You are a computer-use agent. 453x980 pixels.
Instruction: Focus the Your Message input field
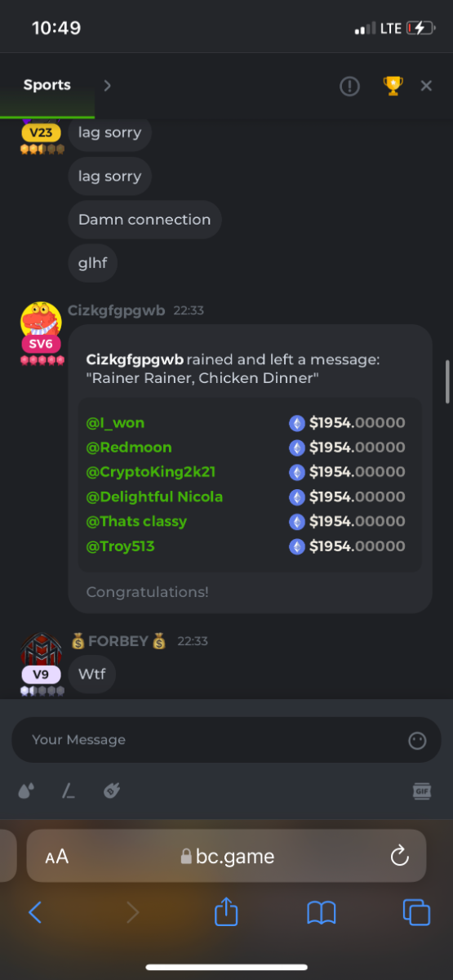point(226,740)
